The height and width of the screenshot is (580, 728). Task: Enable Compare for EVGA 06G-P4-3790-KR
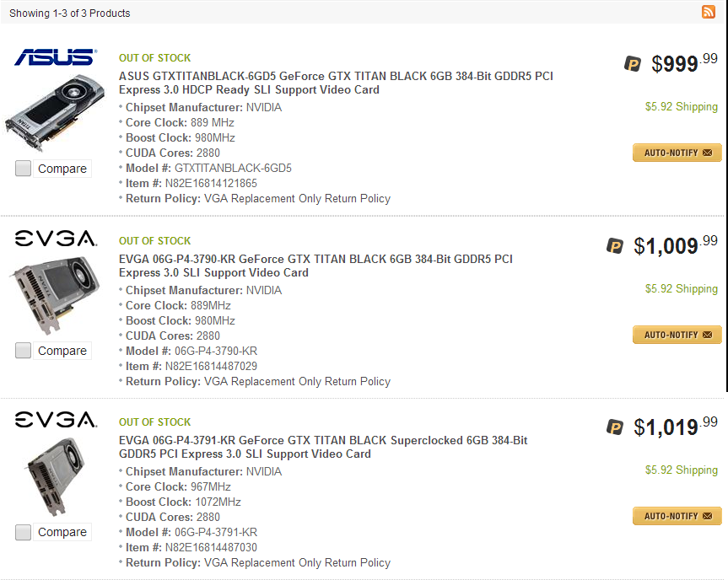click(x=24, y=351)
